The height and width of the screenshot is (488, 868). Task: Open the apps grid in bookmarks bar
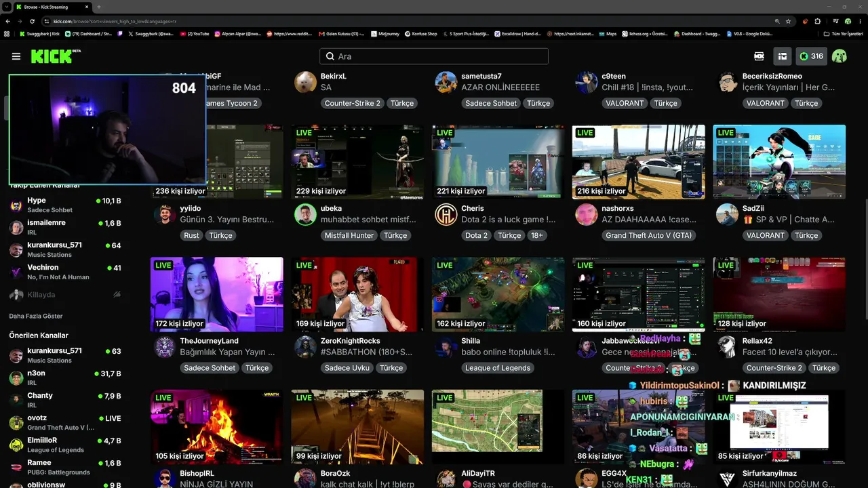[7, 33]
